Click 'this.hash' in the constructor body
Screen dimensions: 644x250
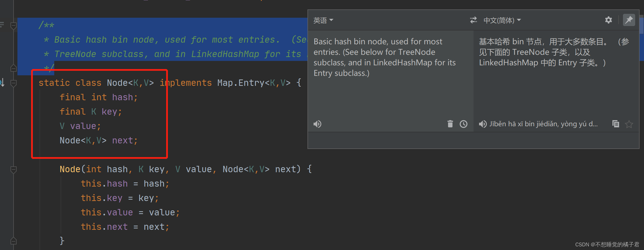click(104, 184)
